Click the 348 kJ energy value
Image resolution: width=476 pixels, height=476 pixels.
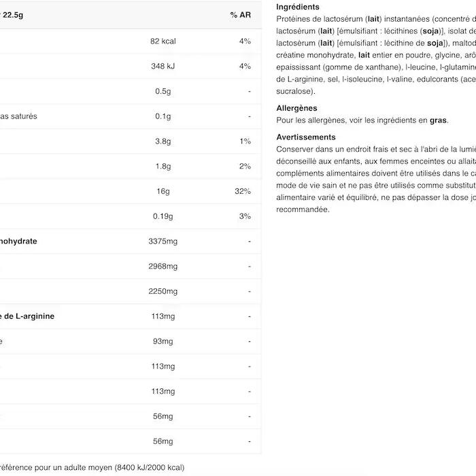pyautogui.click(x=163, y=67)
